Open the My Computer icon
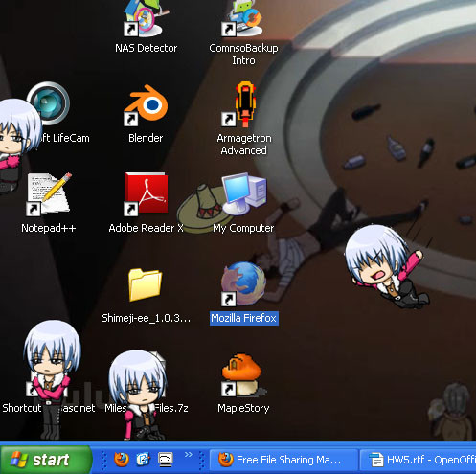The image size is (476, 474). 244,194
